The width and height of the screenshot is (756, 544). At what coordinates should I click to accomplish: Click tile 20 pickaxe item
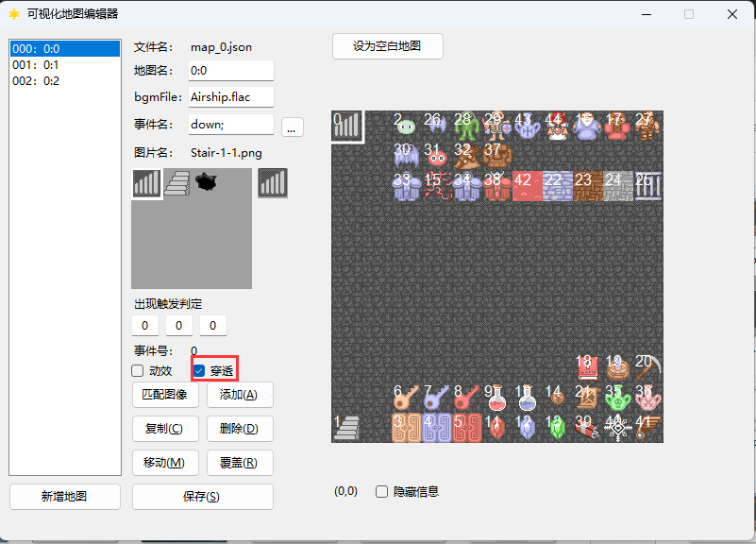pyautogui.click(x=648, y=367)
